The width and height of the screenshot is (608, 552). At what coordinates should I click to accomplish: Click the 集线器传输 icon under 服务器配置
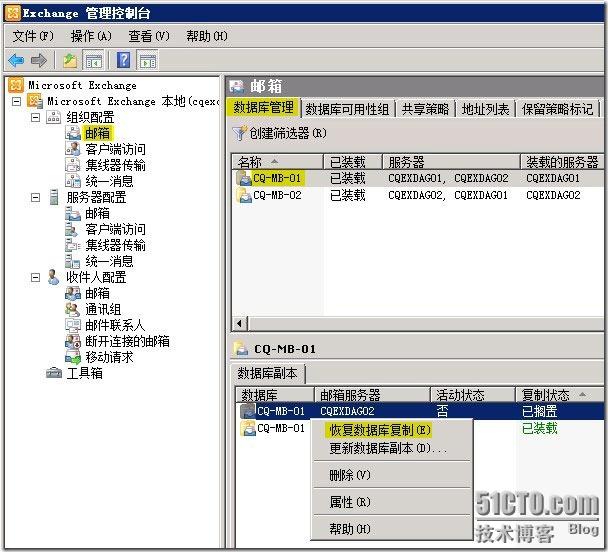coord(73,245)
